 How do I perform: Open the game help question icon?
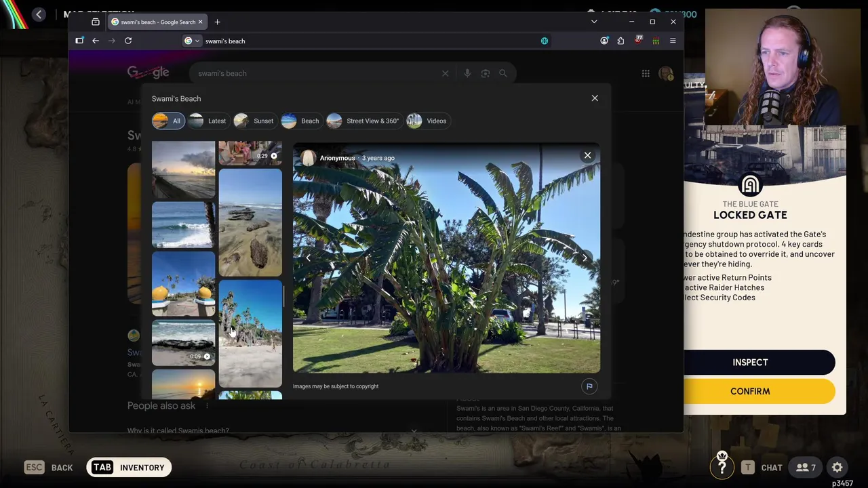722,467
